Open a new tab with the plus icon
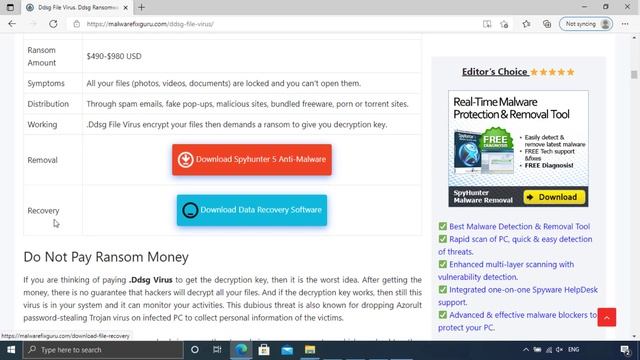The height and width of the screenshot is (360, 640). (141, 7)
